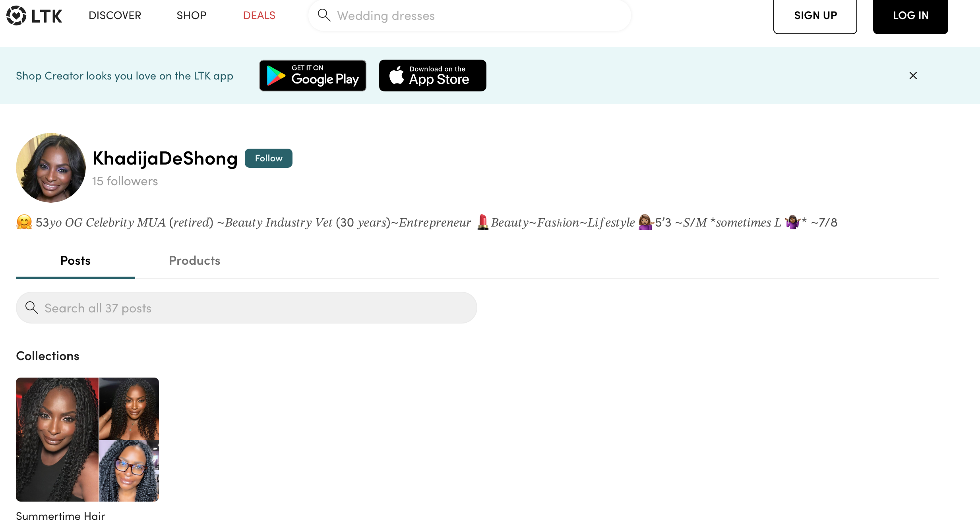Toggle Follow for KhadijaDeShong
Image resolution: width=980 pixels, height=531 pixels.
coord(268,158)
